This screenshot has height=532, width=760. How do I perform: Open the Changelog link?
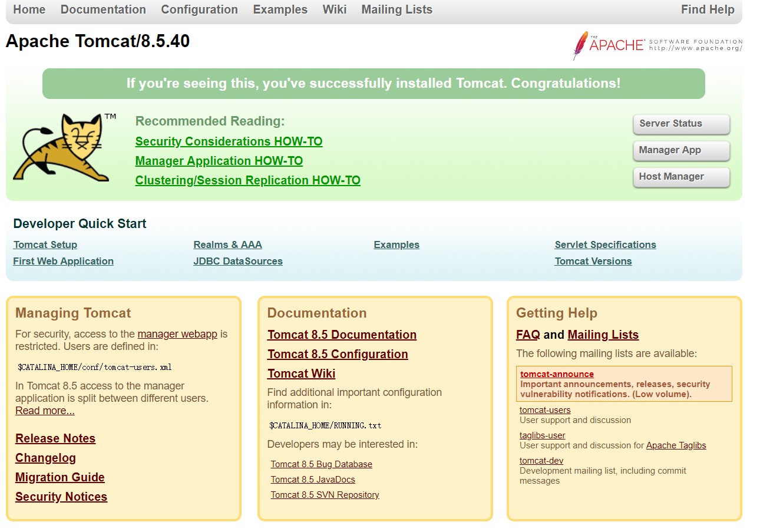point(45,458)
